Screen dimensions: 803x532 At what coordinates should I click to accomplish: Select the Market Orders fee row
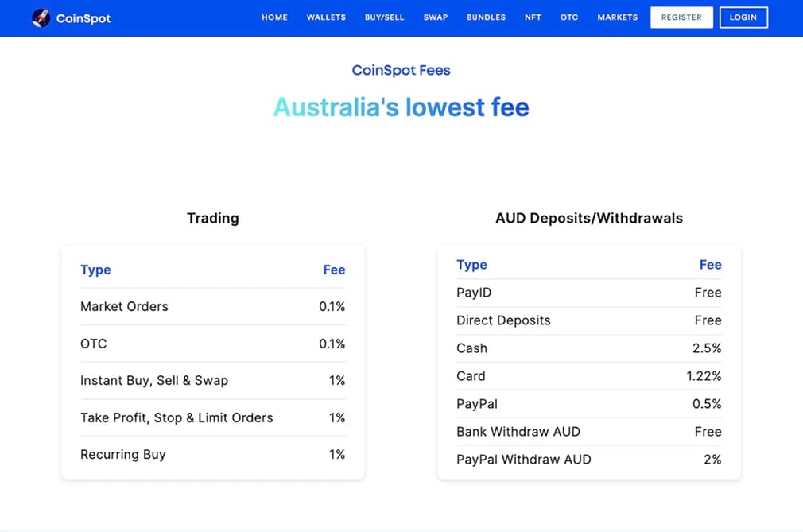[x=212, y=306]
